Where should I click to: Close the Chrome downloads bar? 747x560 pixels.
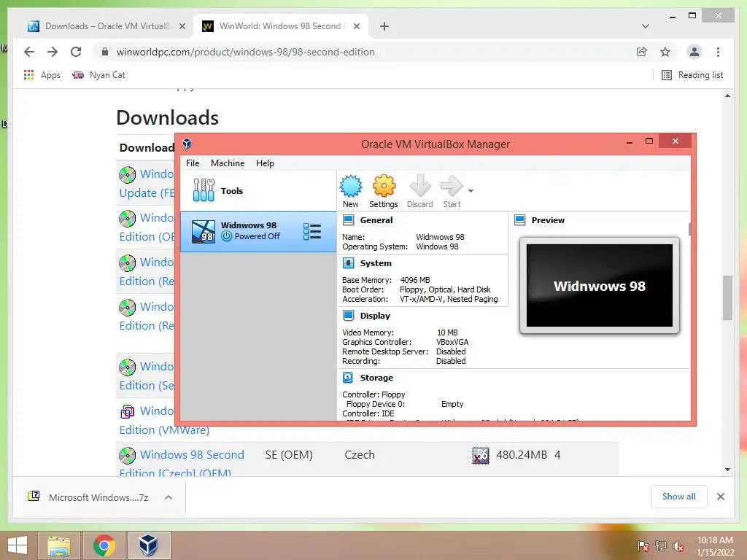tap(720, 497)
